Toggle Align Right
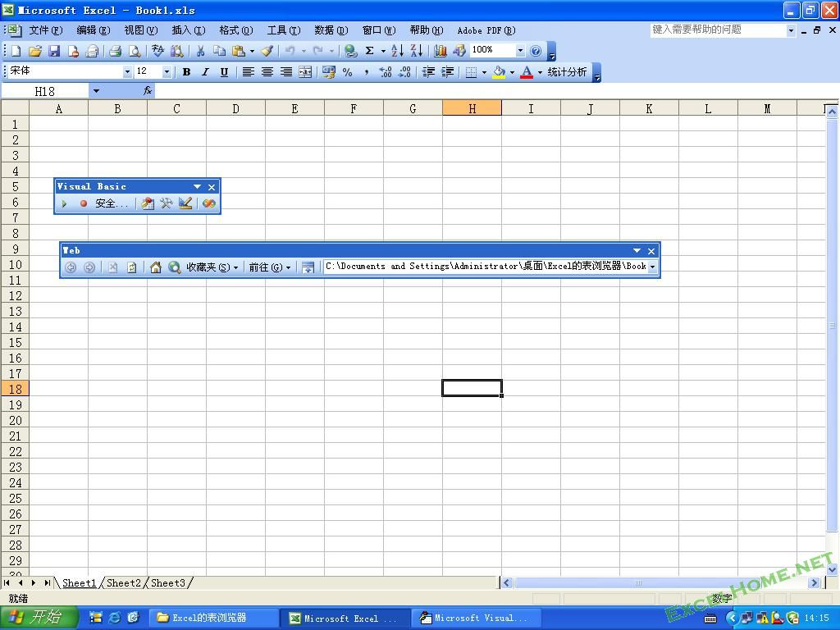This screenshot has width=840, height=630. pyautogui.click(x=286, y=72)
